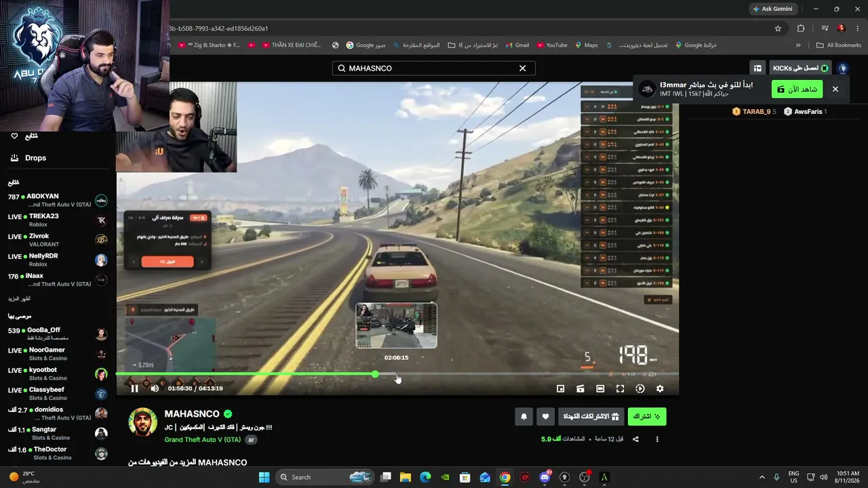Screen dimensions: 868x488
Task: Expand the show-more link under followed channels
Action: [19, 299]
